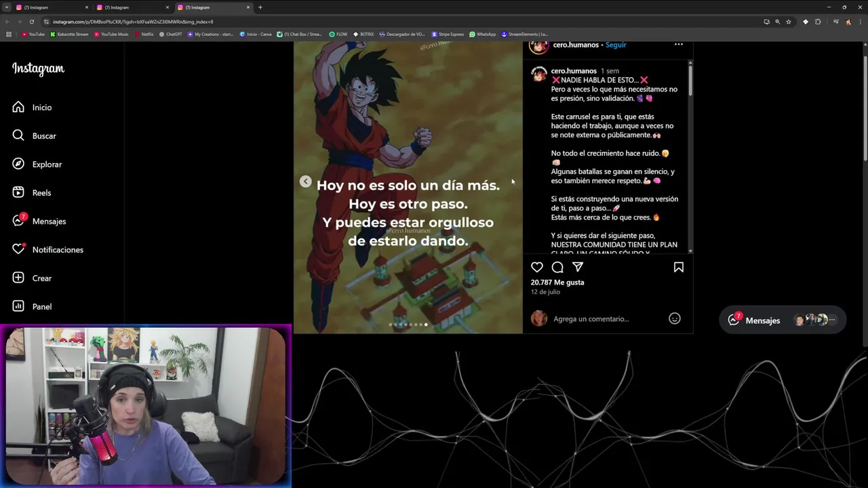Image resolution: width=868 pixels, height=488 pixels.
Task: Click zoom magnifier in address bar
Action: pyautogui.click(x=777, y=22)
